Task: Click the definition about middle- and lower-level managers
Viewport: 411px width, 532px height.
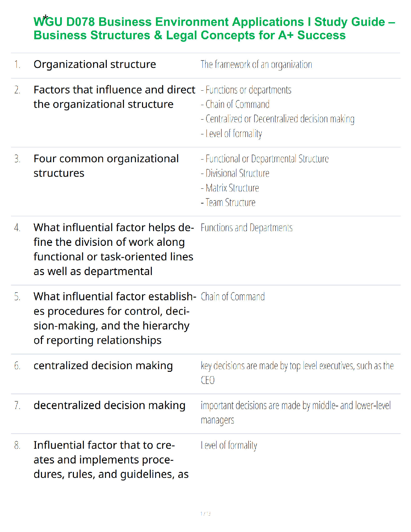Action: coord(296,413)
